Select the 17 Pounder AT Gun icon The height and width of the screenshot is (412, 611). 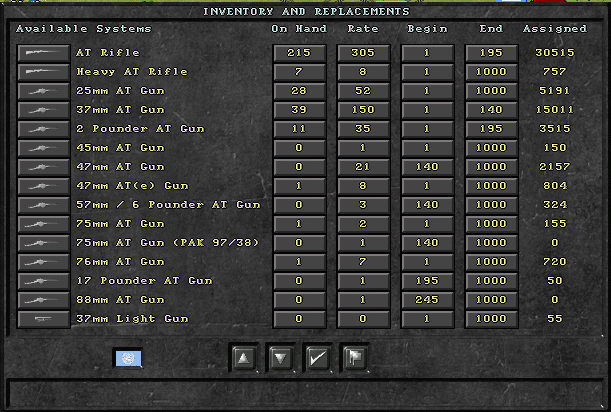coord(44,281)
